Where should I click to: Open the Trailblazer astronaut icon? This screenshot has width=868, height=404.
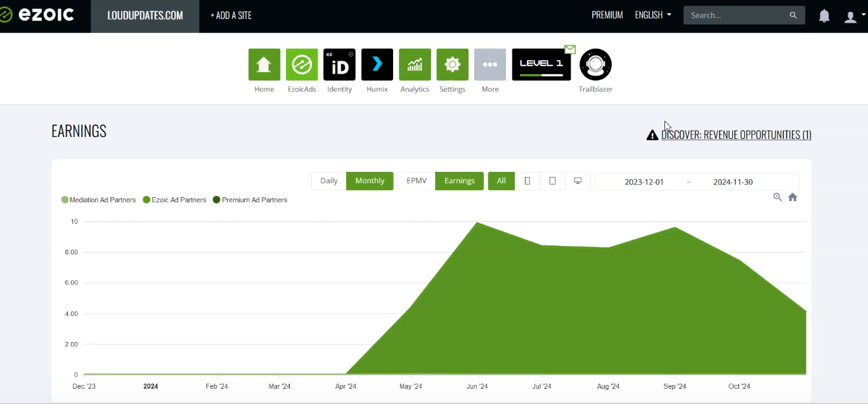[595, 65]
